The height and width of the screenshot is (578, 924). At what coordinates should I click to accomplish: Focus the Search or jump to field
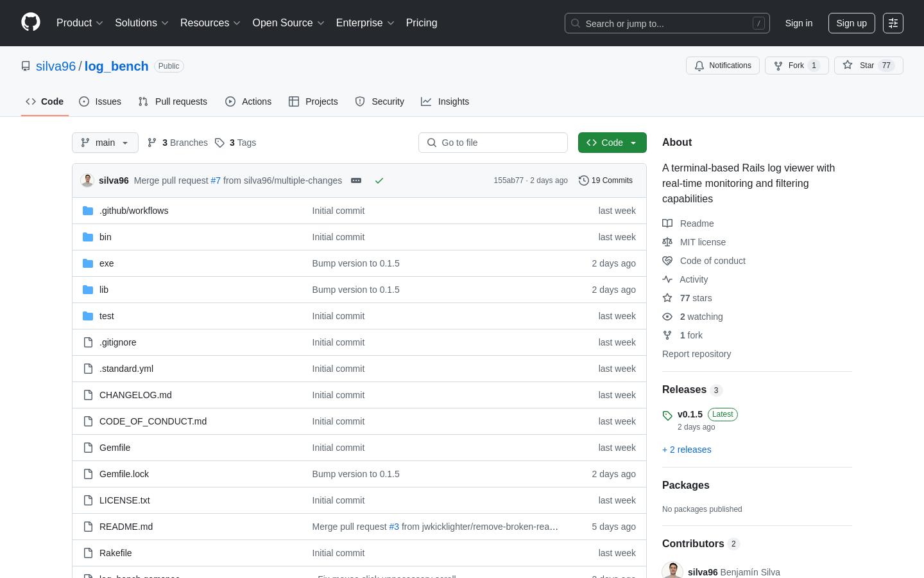667,23
